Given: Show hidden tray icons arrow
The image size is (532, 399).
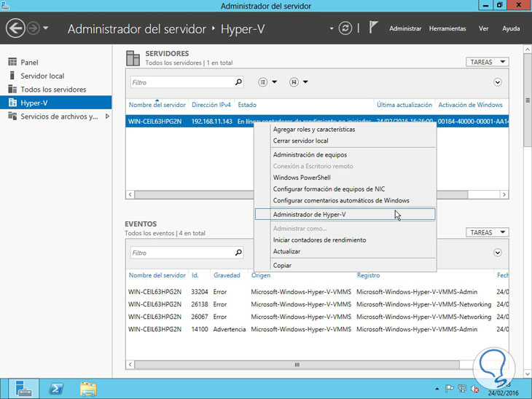Looking at the screenshot, I should click(437, 389).
